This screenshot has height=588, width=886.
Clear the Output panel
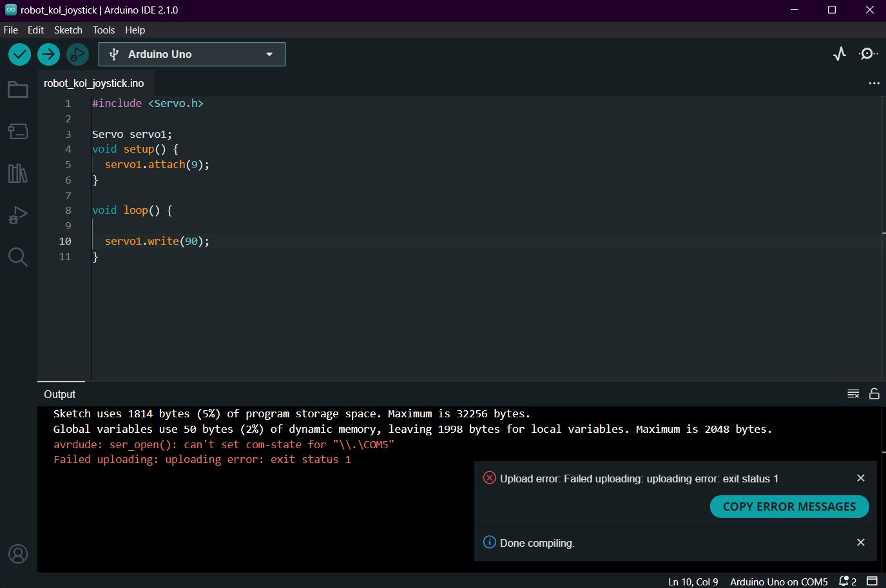[853, 394]
